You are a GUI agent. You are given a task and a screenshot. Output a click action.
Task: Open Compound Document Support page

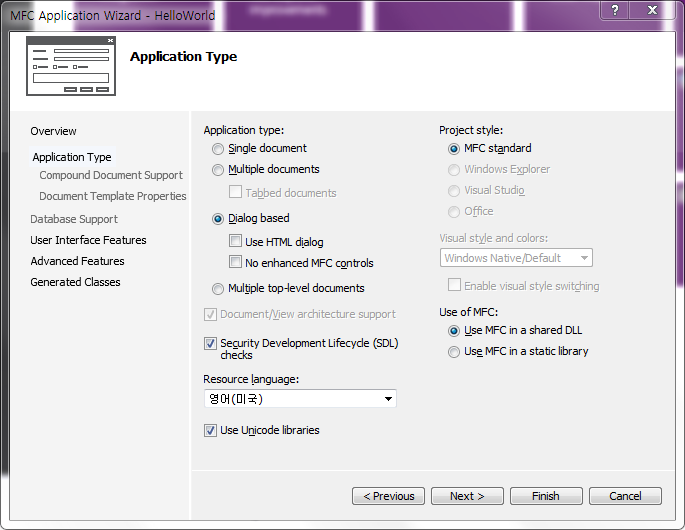[111, 175]
